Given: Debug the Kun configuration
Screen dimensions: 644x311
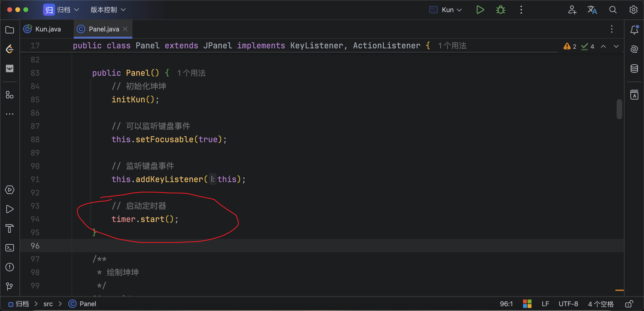Looking at the screenshot, I should point(501,10).
